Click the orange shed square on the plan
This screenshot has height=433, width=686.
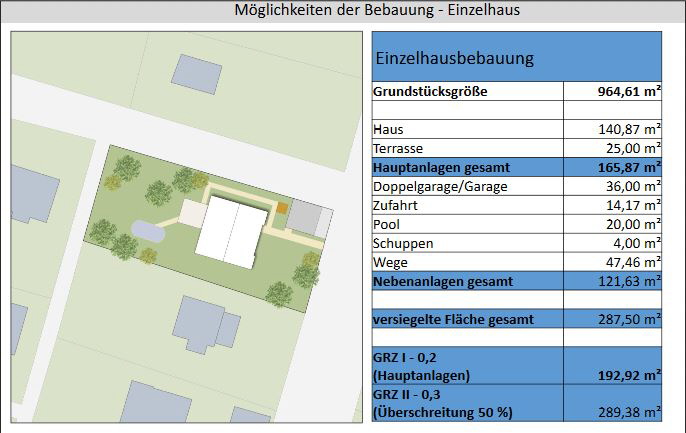(x=282, y=208)
